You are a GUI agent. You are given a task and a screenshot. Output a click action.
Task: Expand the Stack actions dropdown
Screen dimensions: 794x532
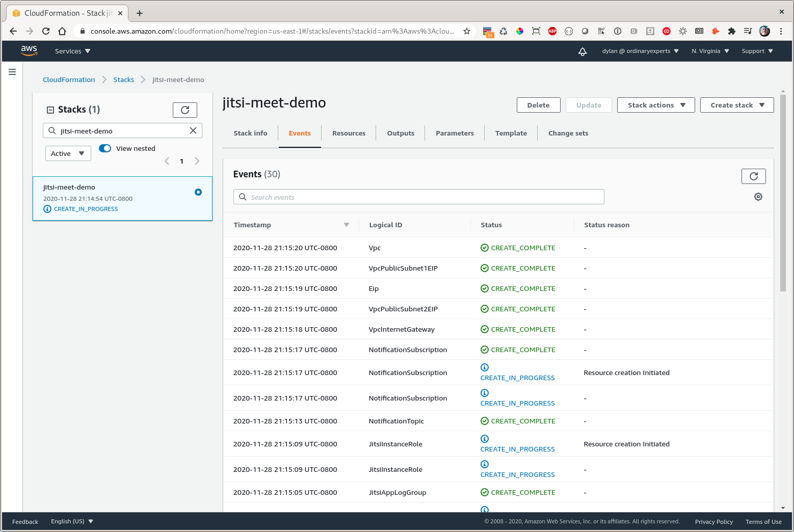pos(655,105)
